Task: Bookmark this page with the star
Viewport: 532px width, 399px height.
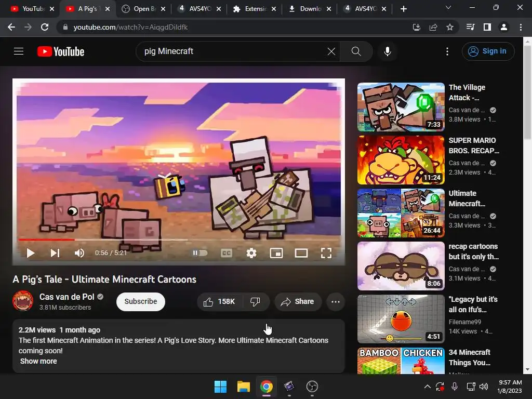Action: pos(449,27)
